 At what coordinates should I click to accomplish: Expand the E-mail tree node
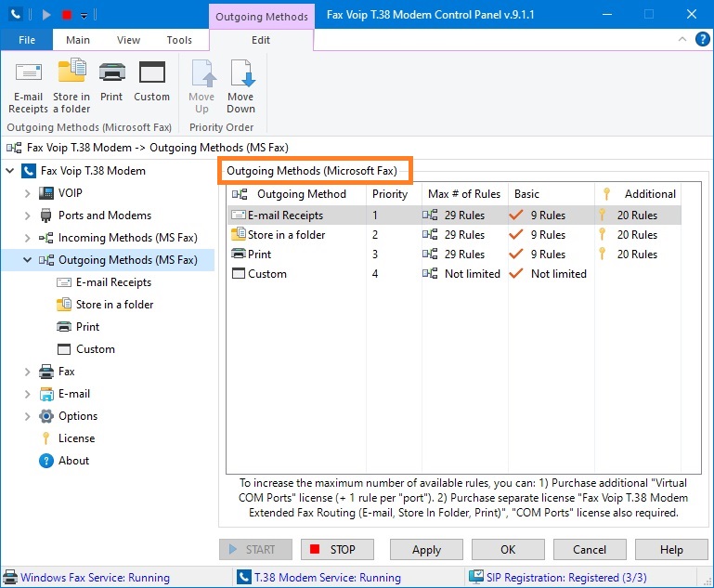[27, 394]
